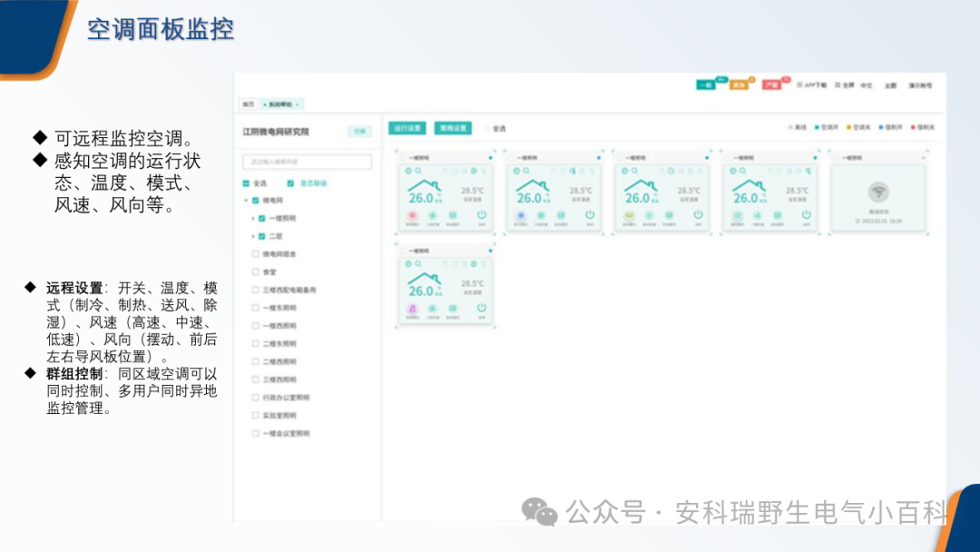Click the 策略设置 button

pos(453,128)
